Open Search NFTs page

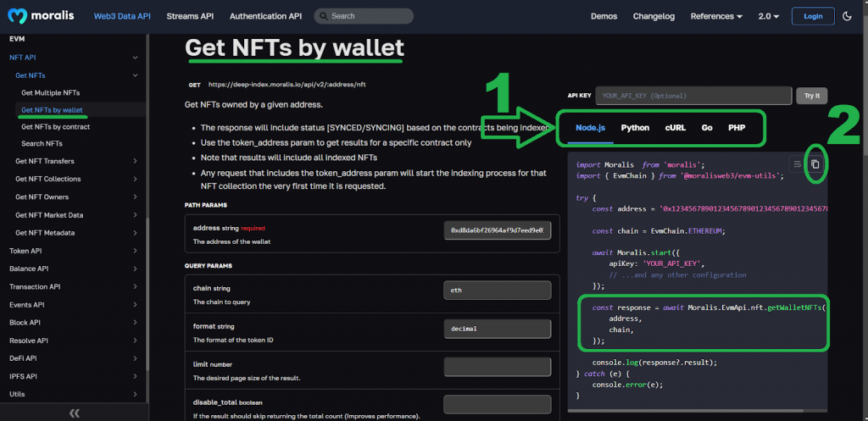point(42,143)
